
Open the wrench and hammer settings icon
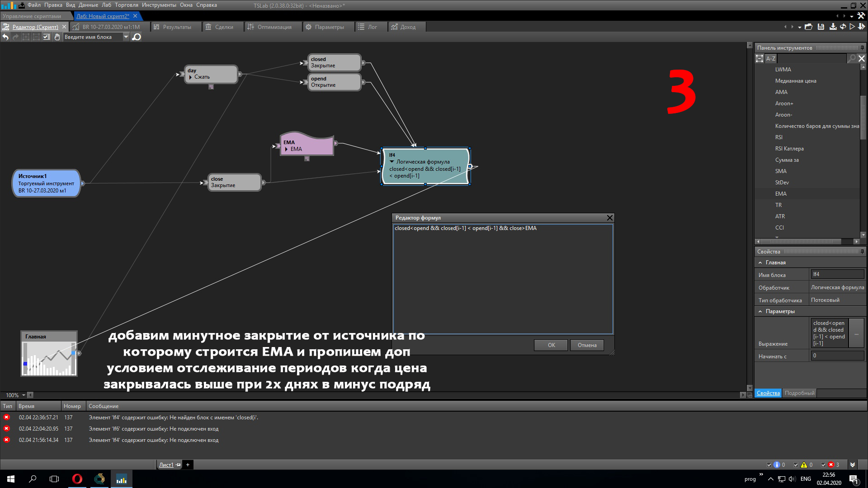(x=861, y=16)
